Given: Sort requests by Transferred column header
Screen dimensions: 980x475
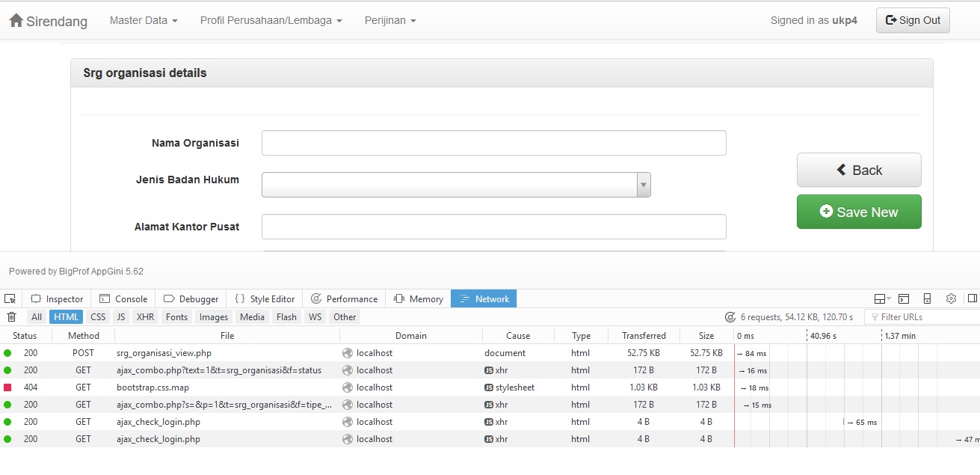Looking at the screenshot, I should [x=644, y=336].
